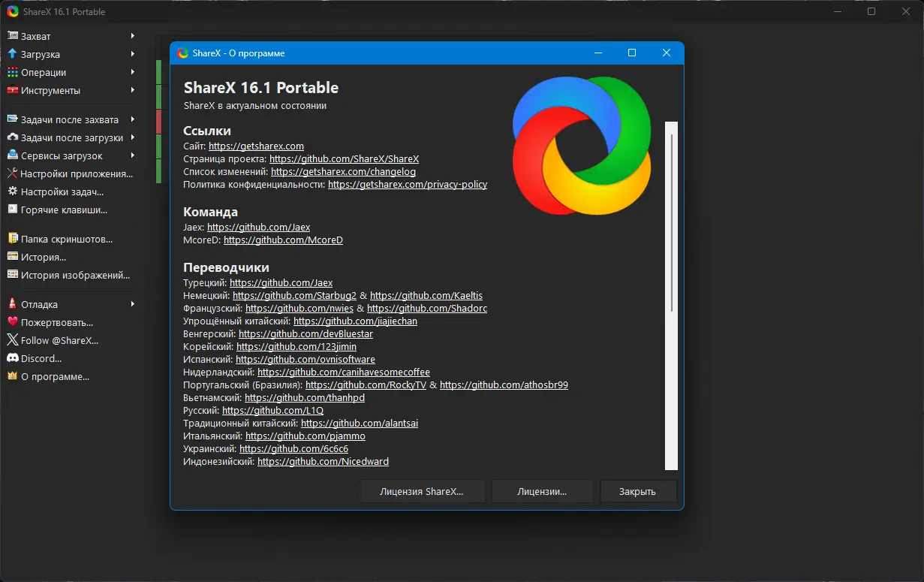Click the Папка скриншотов folder icon
This screenshot has height=582, width=924.
(12, 239)
